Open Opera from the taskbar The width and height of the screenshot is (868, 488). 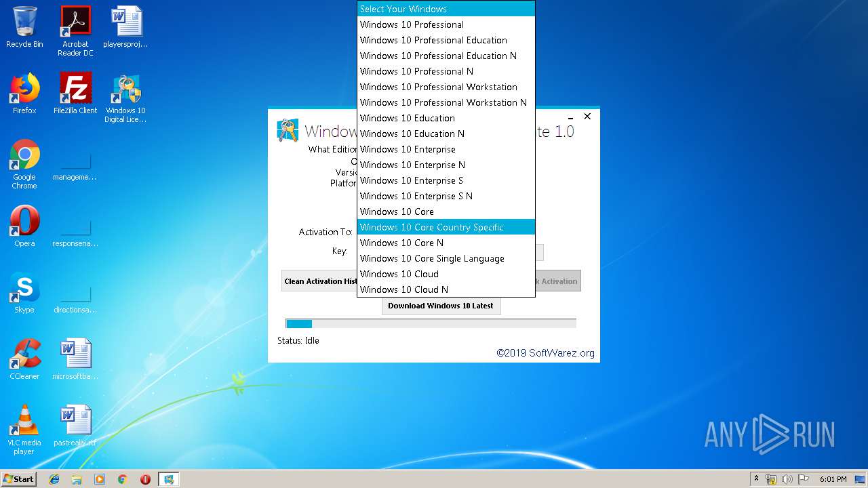(x=145, y=479)
